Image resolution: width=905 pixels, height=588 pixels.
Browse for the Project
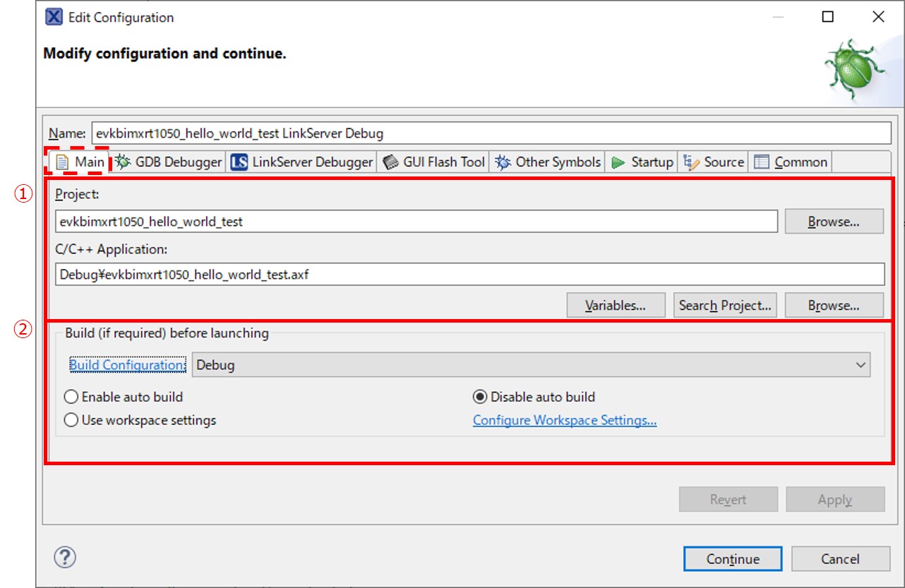(x=834, y=222)
